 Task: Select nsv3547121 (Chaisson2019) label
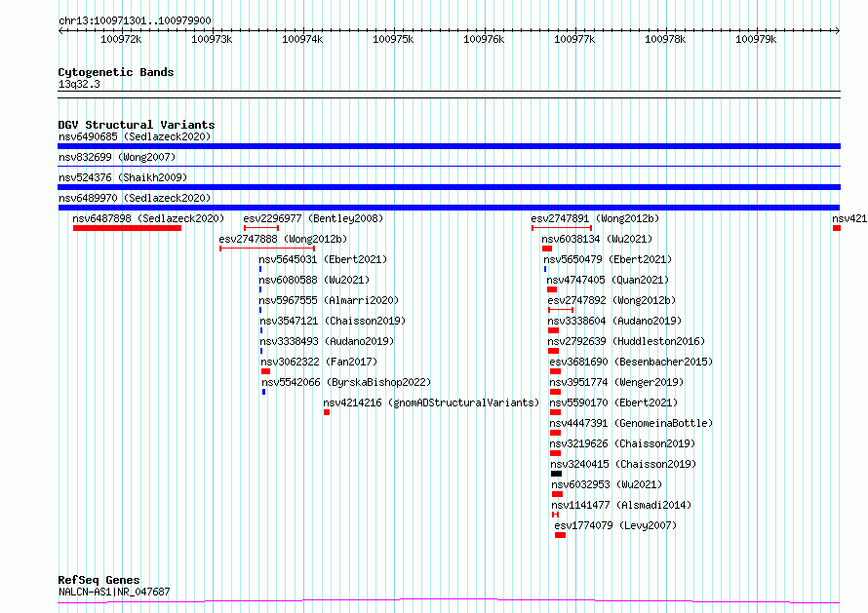(x=333, y=321)
